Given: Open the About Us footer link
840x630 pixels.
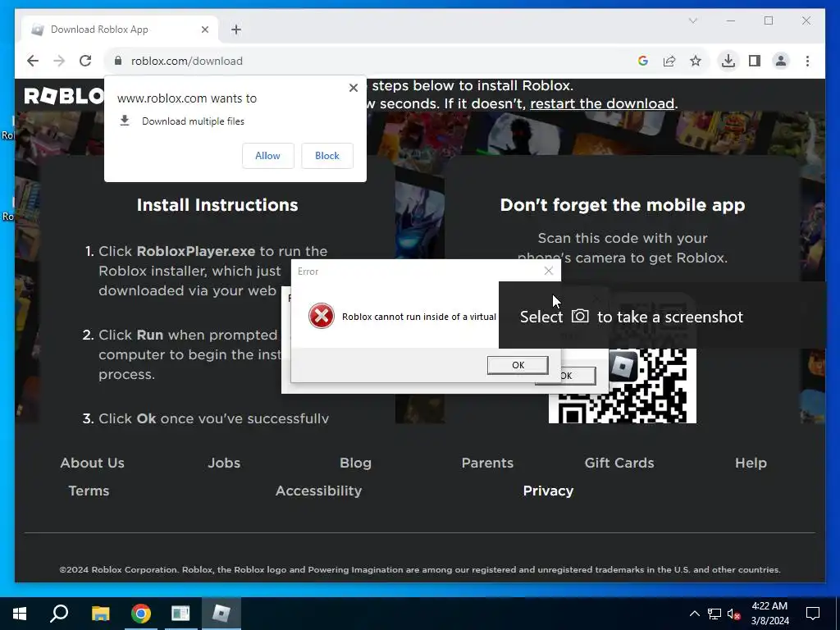Looking at the screenshot, I should (x=92, y=463).
